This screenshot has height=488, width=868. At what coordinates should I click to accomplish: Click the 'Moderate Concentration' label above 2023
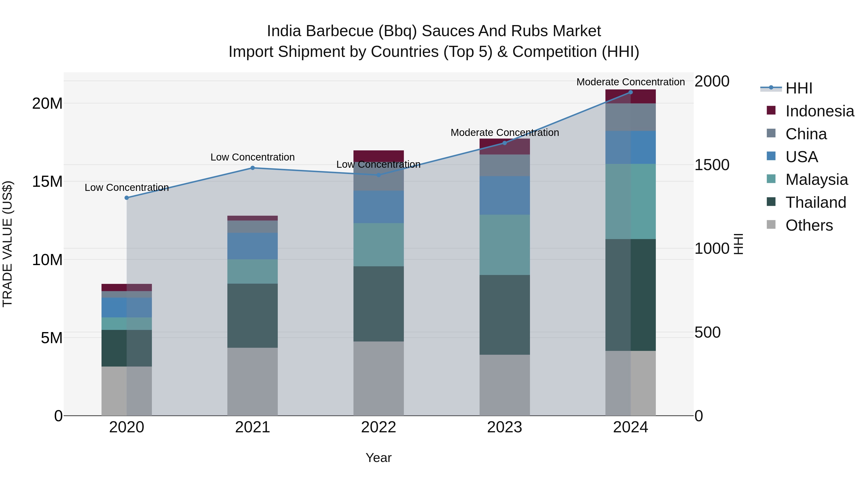coord(505,132)
